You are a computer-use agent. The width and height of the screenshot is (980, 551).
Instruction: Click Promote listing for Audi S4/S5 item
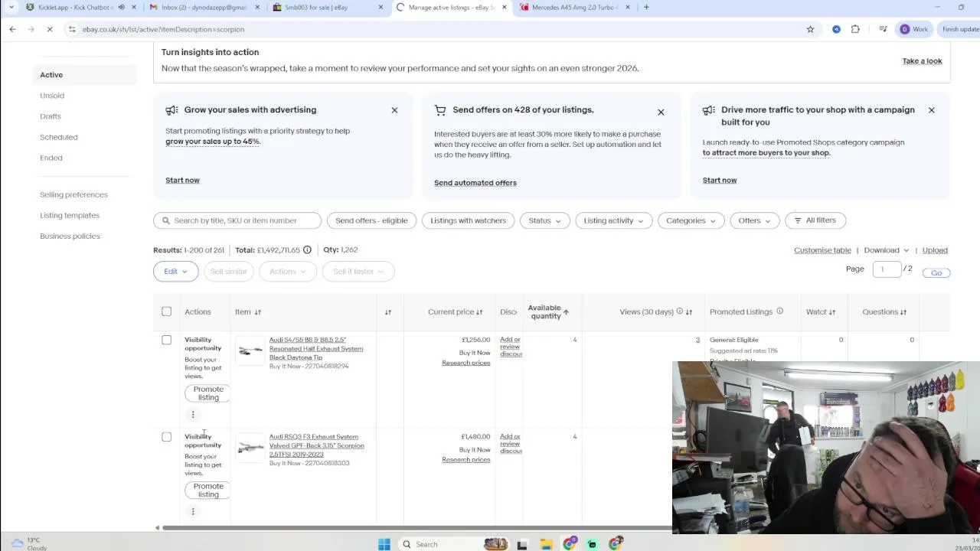click(x=207, y=393)
